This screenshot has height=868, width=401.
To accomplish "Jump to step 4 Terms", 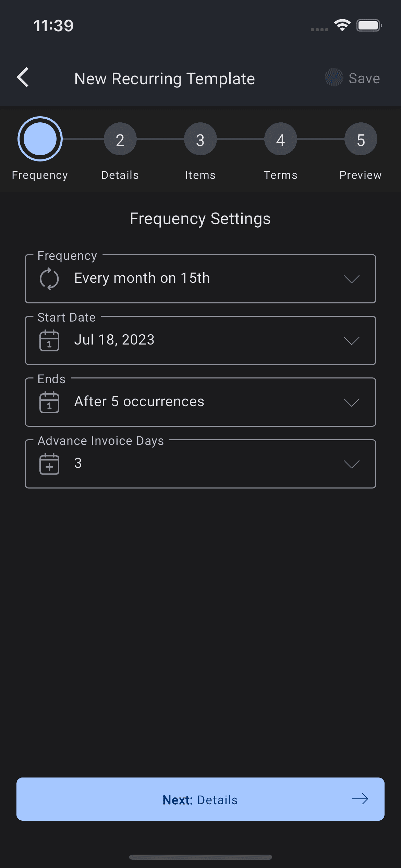I will 280,139.
